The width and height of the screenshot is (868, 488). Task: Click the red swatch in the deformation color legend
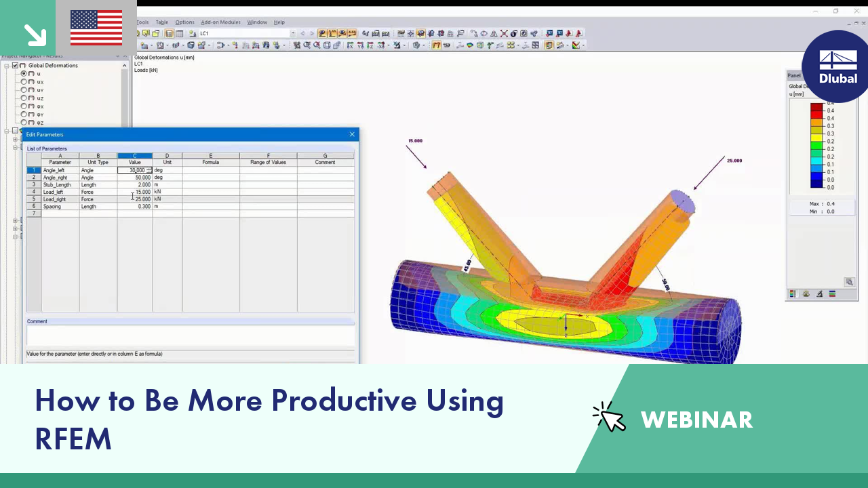[x=816, y=113]
